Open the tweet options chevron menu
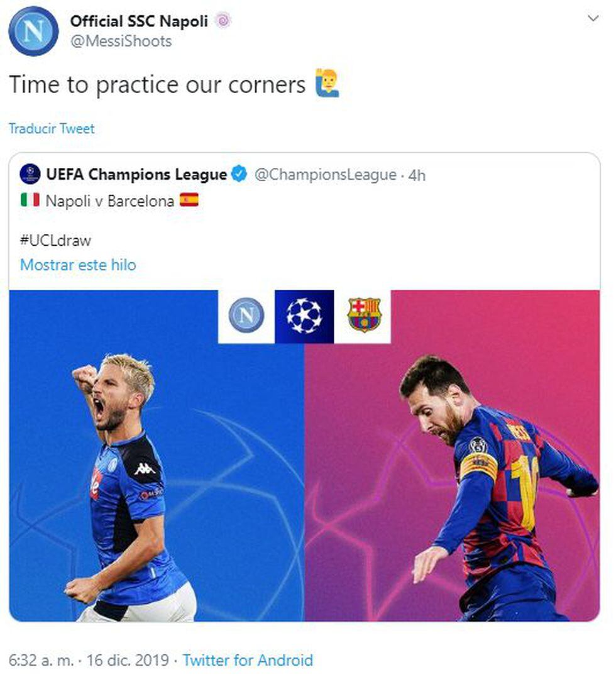Screen dimensions: 616x682 [x=593, y=18]
